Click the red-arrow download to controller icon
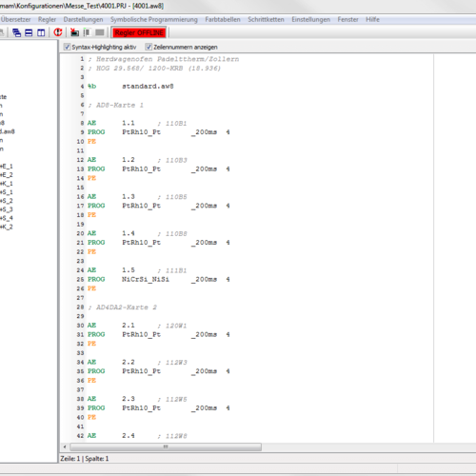Screen dimensions: 476x476 pyautogui.click(x=74, y=32)
